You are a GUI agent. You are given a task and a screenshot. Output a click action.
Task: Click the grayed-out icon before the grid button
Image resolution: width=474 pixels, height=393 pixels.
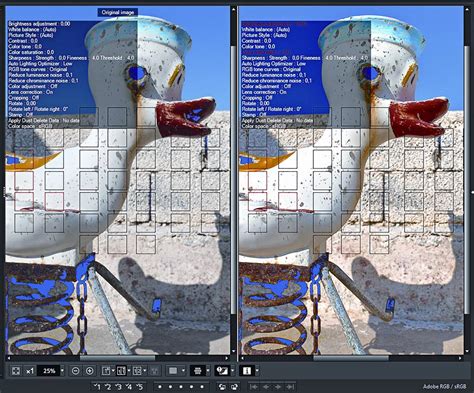point(154,371)
